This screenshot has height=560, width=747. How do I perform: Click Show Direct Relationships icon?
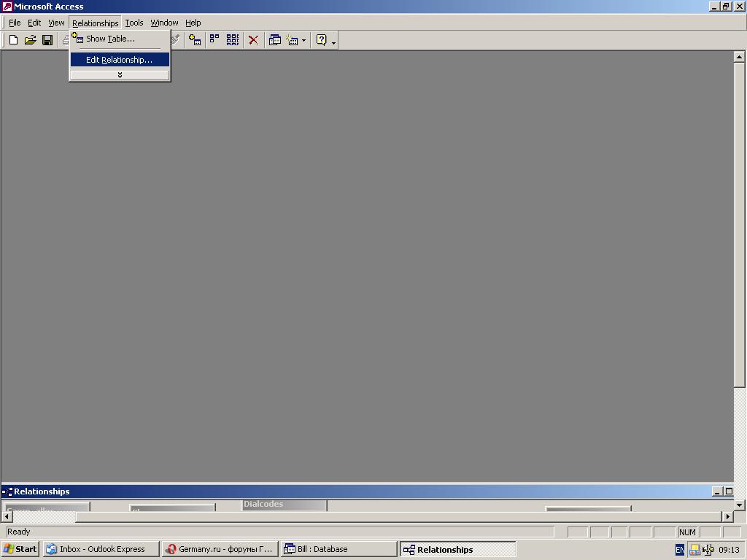click(x=214, y=40)
